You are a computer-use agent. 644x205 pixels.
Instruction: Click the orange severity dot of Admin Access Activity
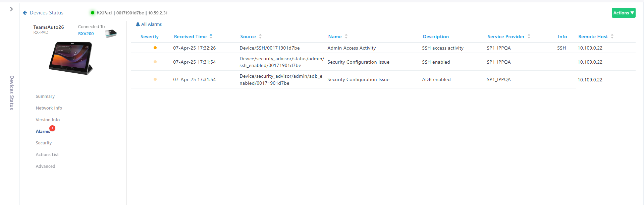(x=155, y=48)
